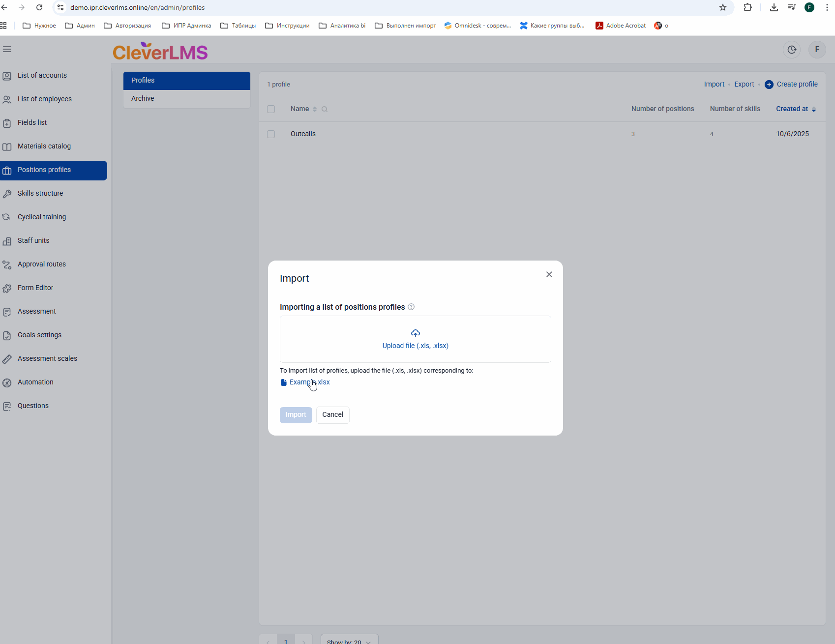The image size is (835, 644).
Task: Click the Questions icon
Action: [x=7, y=407]
